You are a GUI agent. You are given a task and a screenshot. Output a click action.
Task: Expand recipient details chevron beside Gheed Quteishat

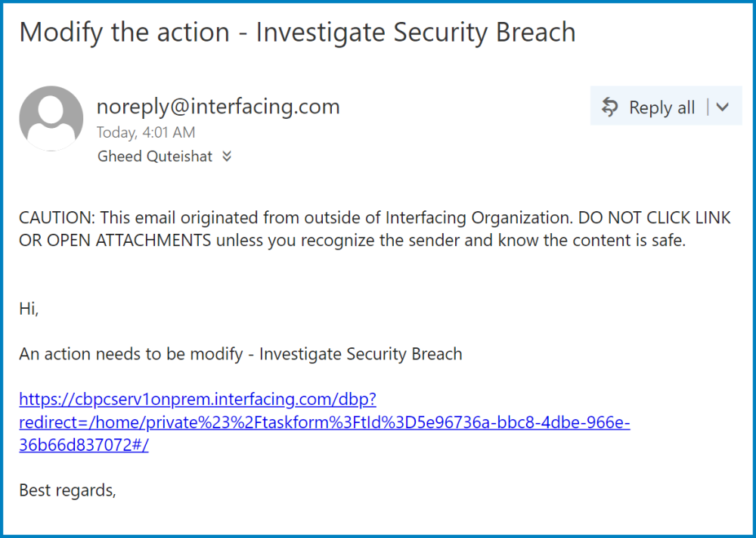[x=227, y=157]
